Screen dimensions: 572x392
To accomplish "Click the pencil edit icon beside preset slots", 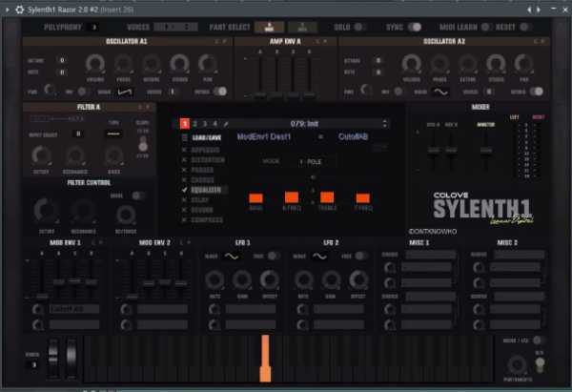I will 226,124.
